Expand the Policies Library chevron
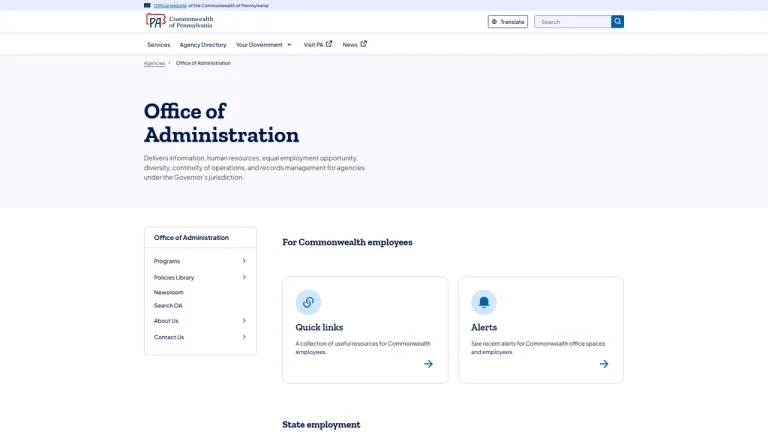This screenshot has width=768, height=432. click(x=244, y=277)
